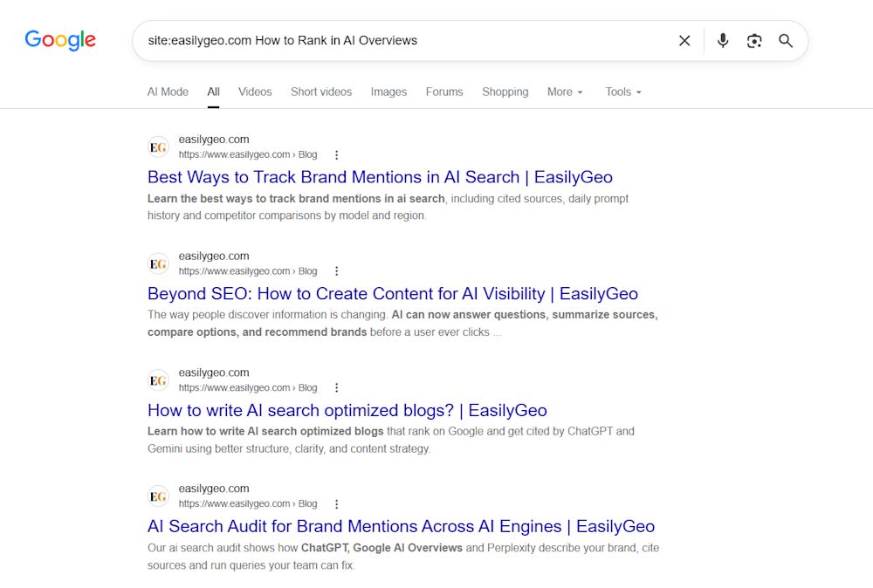This screenshot has width=873, height=588.
Task: Click easilygeo.com site name above Beyond SEO result
Action: tap(214, 256)
